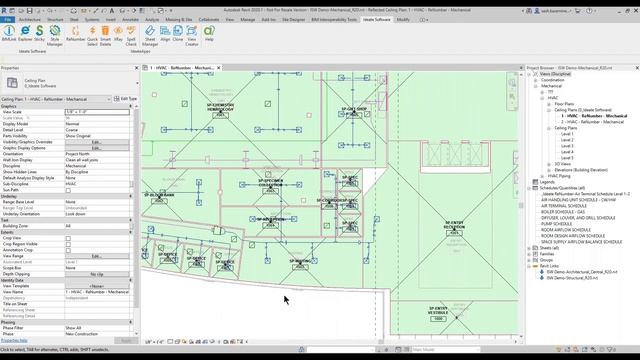Screen dimensions: 640x360
Task: Open the View Creator tool
Action: click(x=192, y=35)
